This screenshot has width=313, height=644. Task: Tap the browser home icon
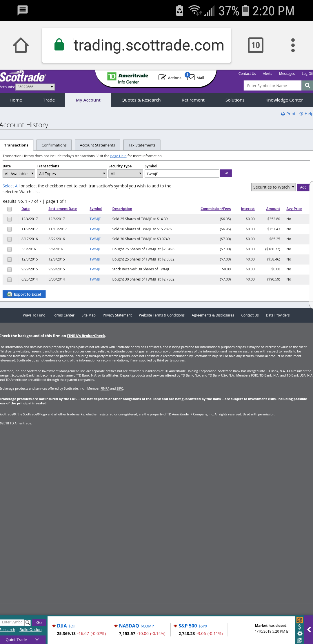coord(21,45)
